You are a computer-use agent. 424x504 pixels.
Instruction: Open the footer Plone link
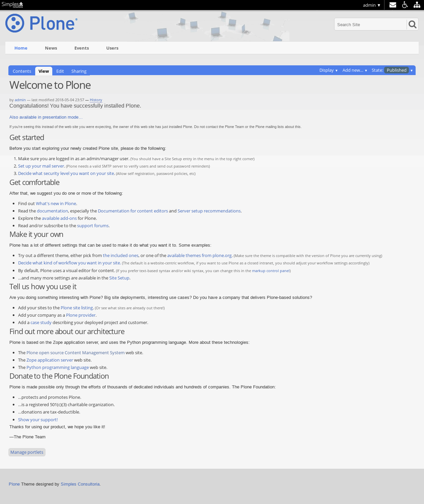tap(14, 484)
